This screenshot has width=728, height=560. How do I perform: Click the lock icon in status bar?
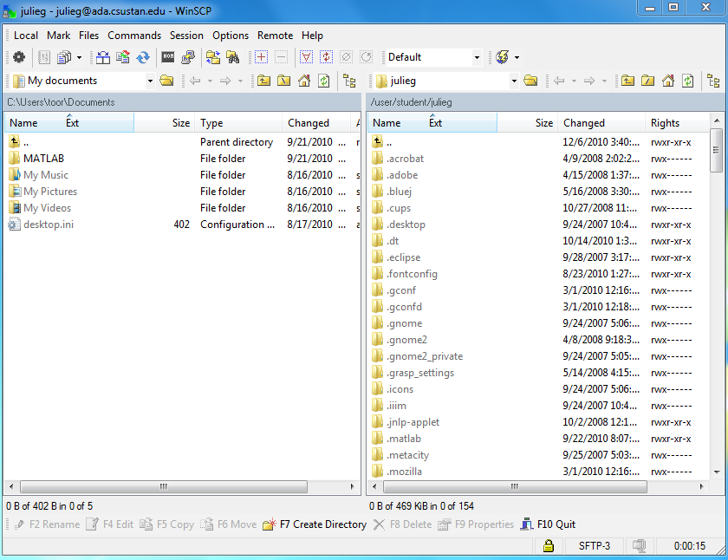549,545
